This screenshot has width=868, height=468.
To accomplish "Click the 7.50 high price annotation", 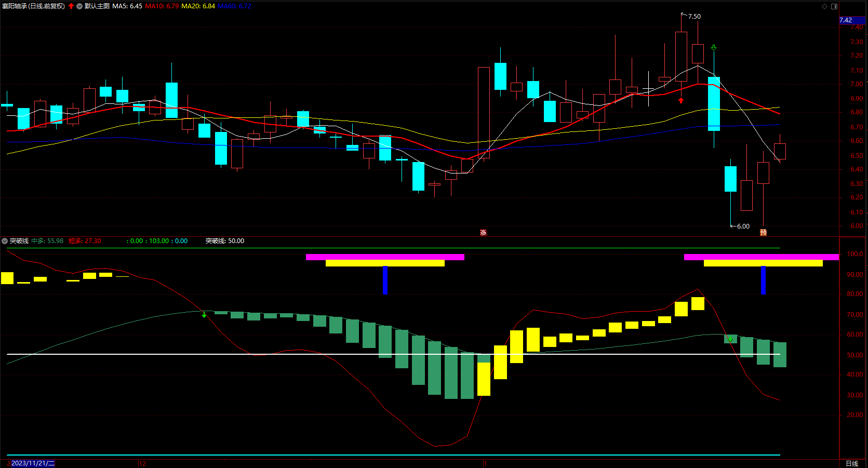I will point(695,17).
